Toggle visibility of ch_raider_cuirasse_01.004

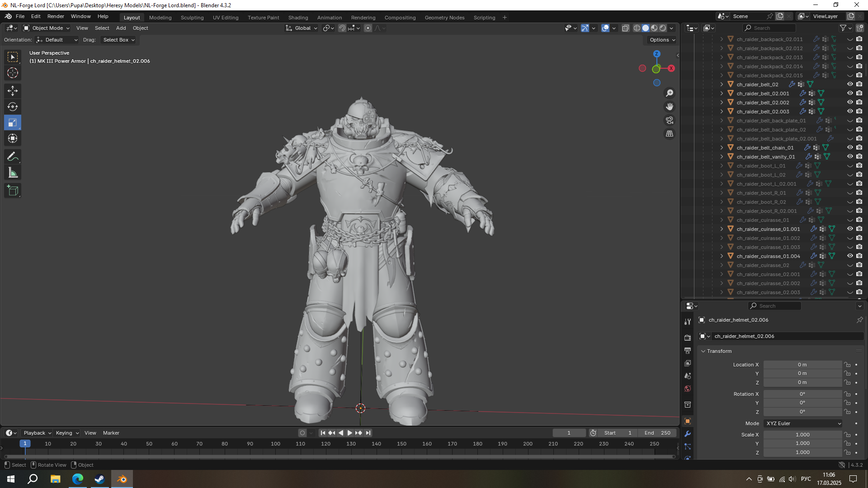(850, 256)
